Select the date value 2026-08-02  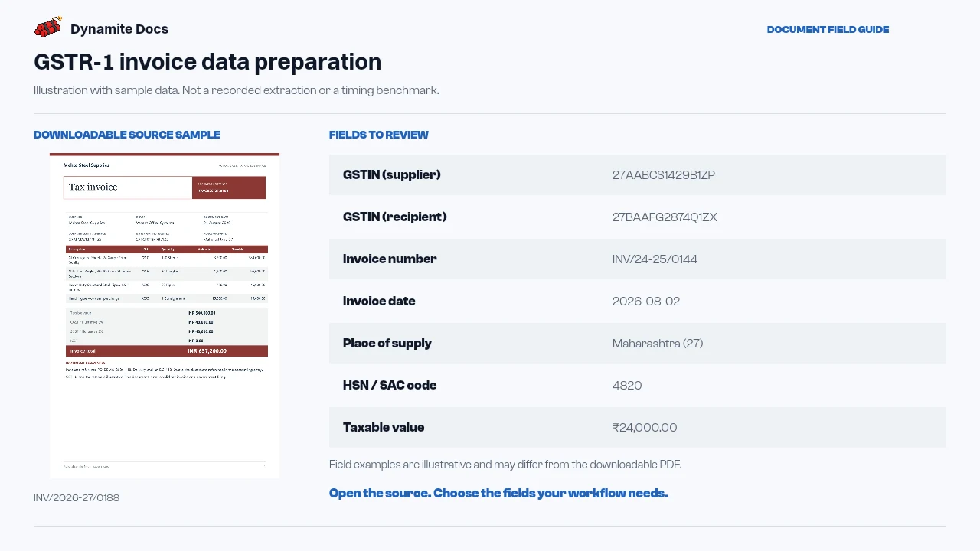point(646,302)
